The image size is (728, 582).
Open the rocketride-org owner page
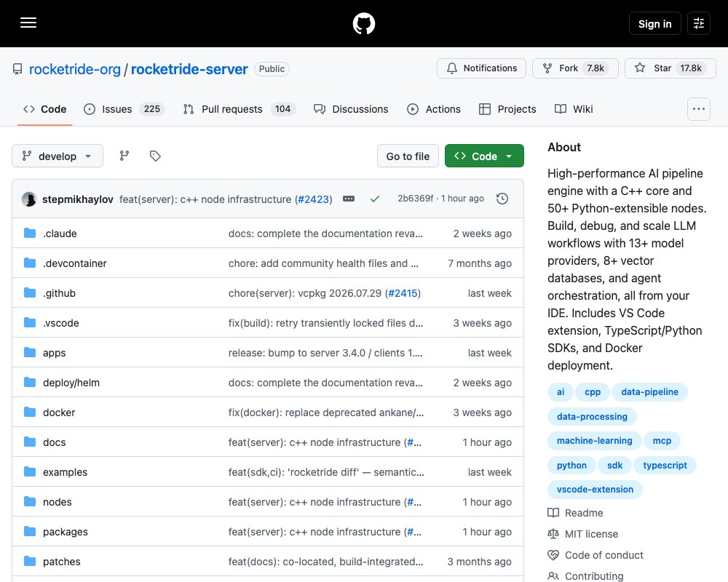tap(75, 69)
